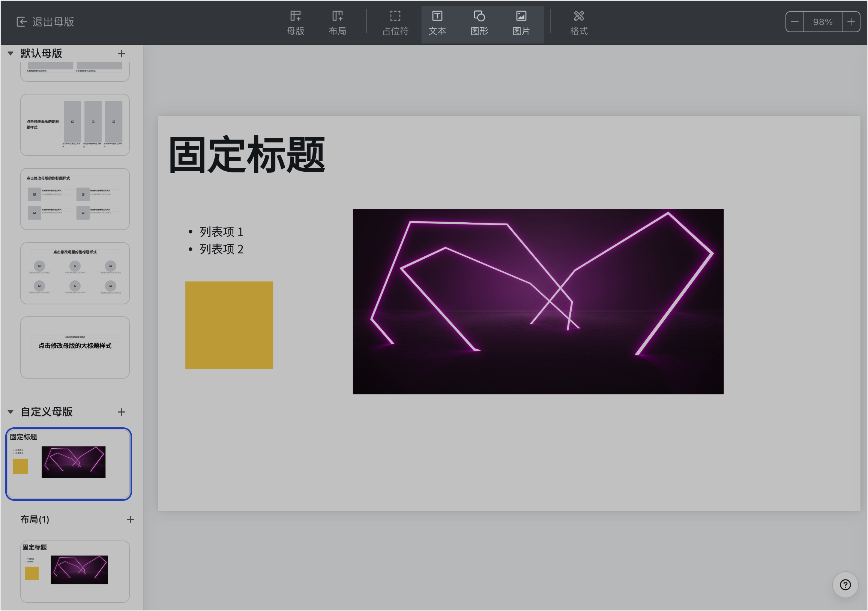Insert a 占位符 placeholder
Viewport: 868px width, 611px height.
[x=395, y=22]
